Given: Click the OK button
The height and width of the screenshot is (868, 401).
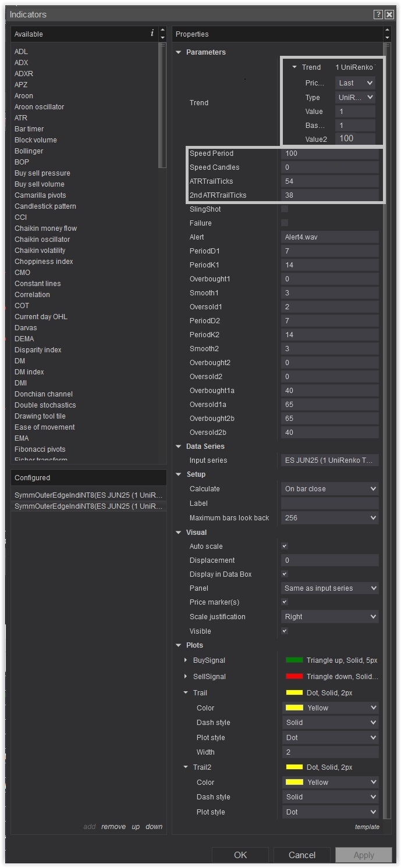Looking at the screenshot, I should pyautogui.click(x=240, y=855).
